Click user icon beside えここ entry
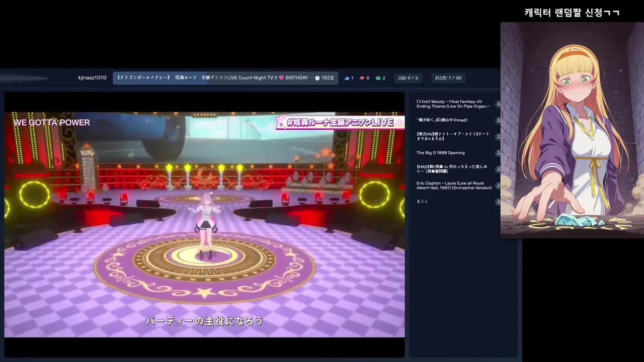The image size is (644, 362). pos(498,202)
